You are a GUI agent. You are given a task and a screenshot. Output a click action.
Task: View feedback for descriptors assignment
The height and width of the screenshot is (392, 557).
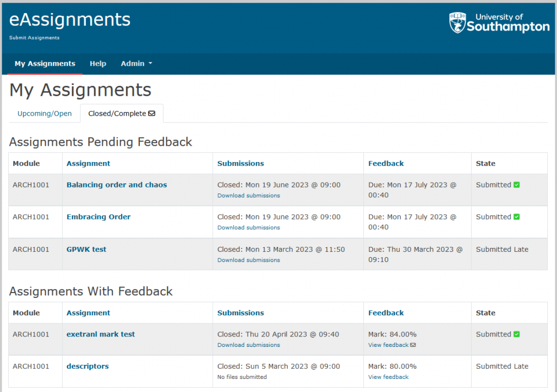(388, 377)
